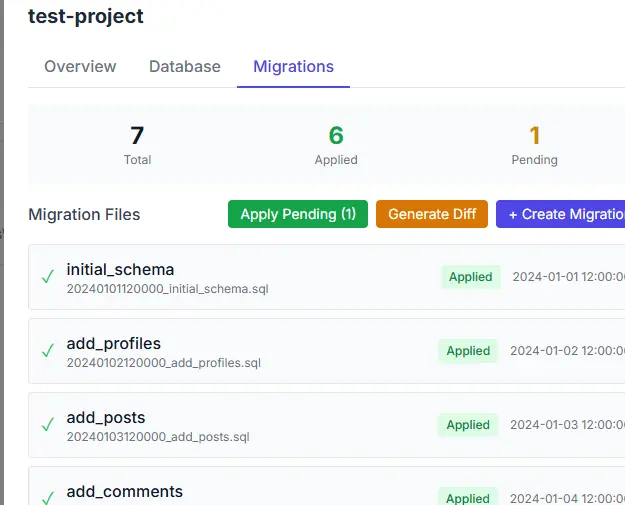625x505 pixels.
Task: Click filename 20240101120000_initial_schema.sql
Action: [167, 289]
